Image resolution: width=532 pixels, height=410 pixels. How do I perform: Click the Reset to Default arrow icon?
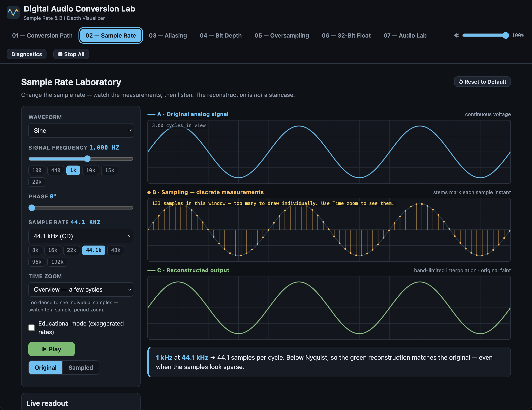(x=461, y=82)
